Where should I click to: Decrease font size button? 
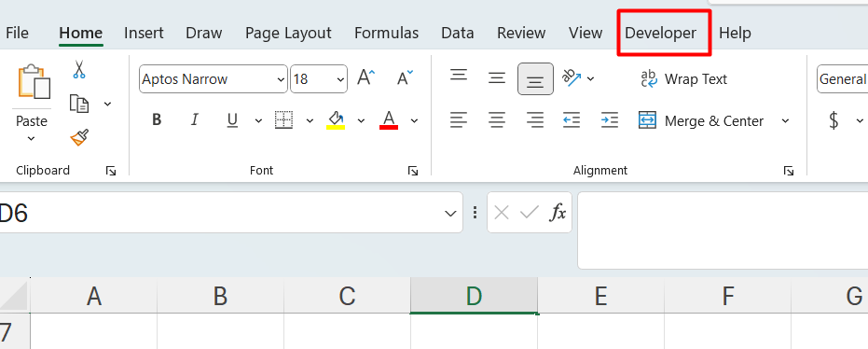click(x=406, y=78)
